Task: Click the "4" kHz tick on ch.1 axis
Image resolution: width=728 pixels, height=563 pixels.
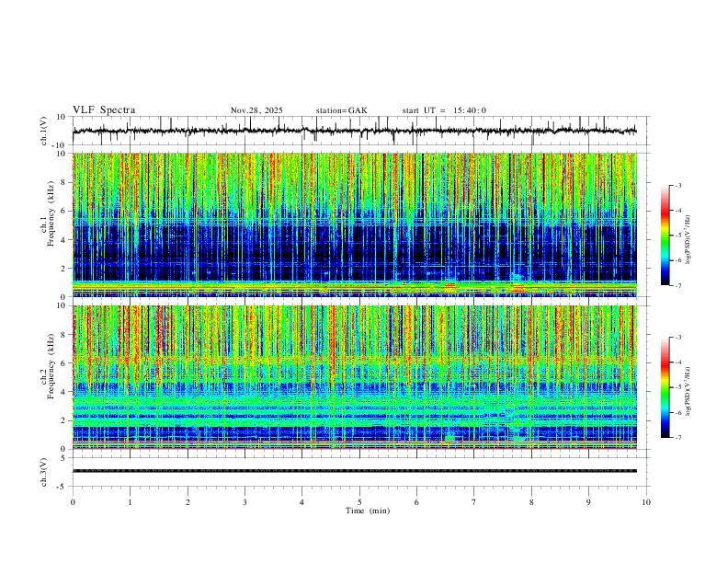Action: pos(63,240)
